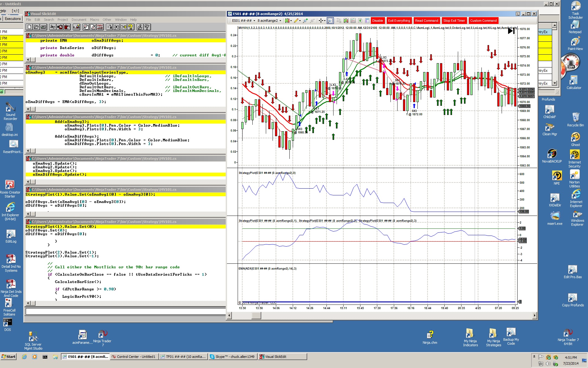The height and width of the screenshot is (368, 588).
Task: Open the Project menu
Action: (63, 20)
